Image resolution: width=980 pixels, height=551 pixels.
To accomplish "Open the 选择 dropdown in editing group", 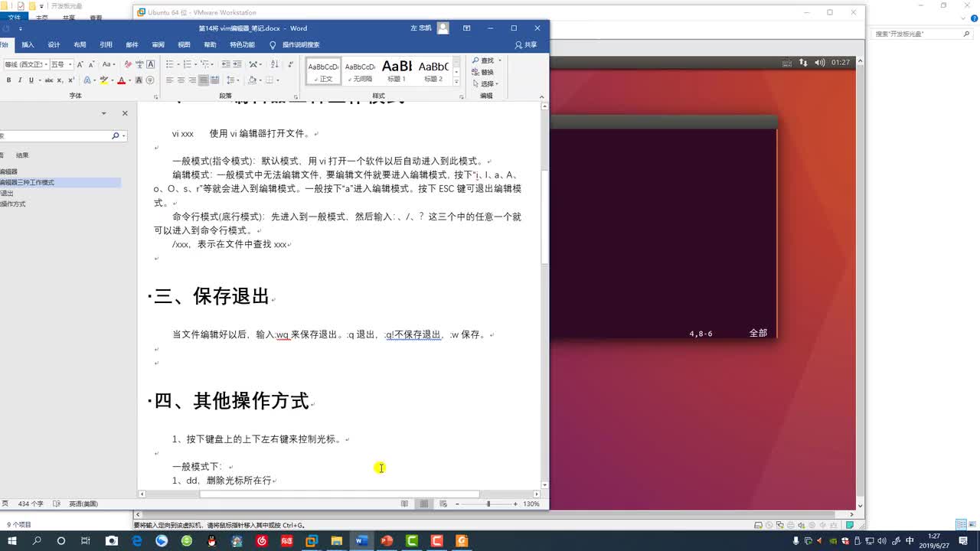I will pos(486,83).
